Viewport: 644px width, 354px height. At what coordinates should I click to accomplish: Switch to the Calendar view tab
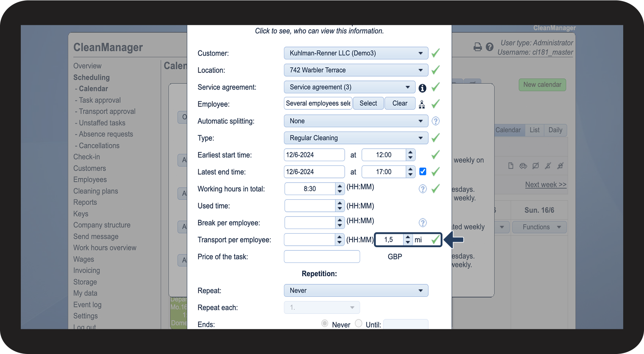(508, 130)
